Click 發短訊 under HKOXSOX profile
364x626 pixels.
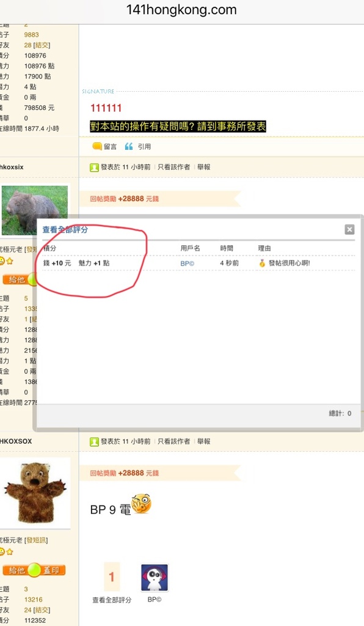pos(37,540)
